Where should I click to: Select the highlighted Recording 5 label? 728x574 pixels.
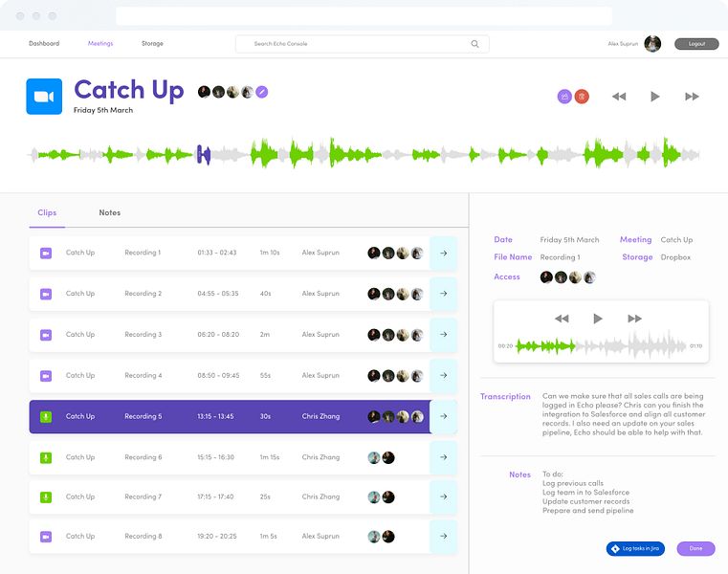[143, 416]
